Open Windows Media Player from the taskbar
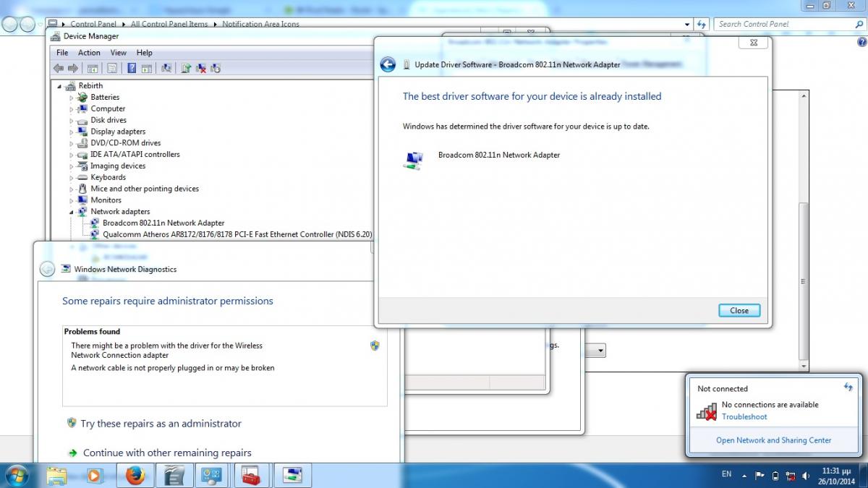The height and width of the screenshot is (488, 868). 94,475
